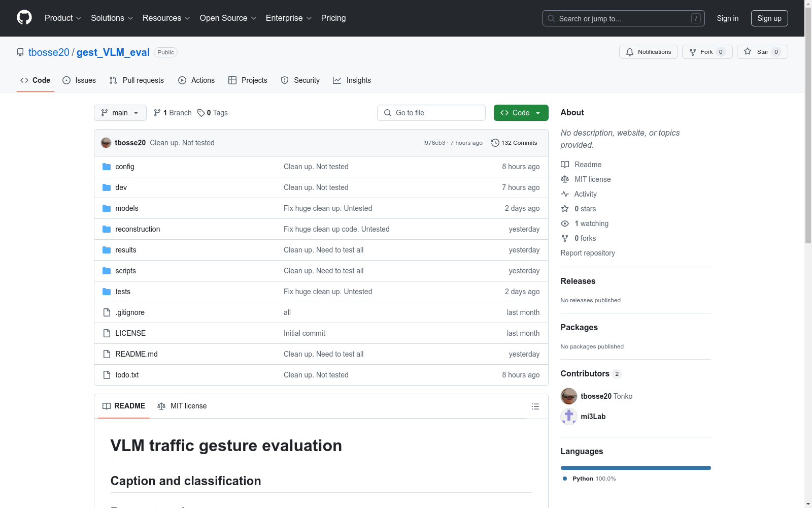Open the Contributors heading link
This screenshot has width=812, height=508.
pos(591,373)
